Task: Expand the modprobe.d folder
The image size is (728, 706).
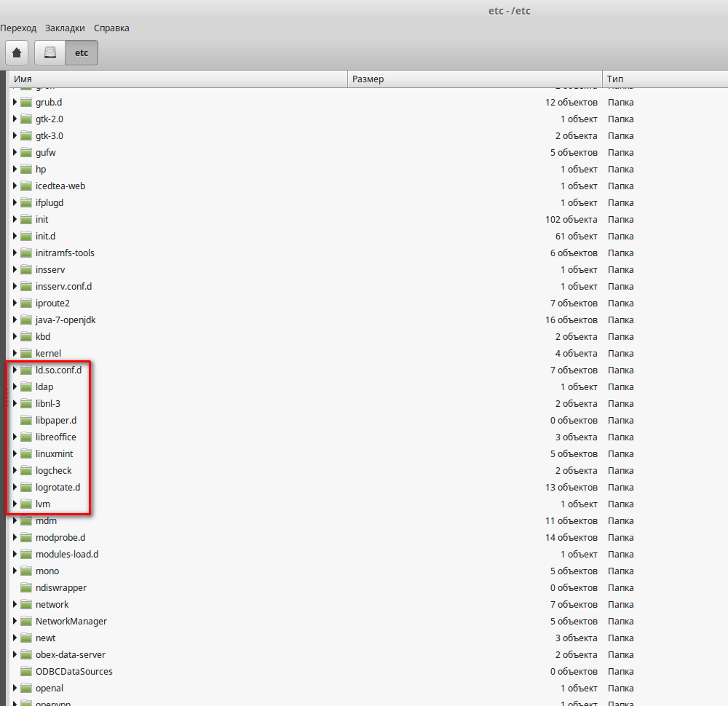Action: point(15,537)
